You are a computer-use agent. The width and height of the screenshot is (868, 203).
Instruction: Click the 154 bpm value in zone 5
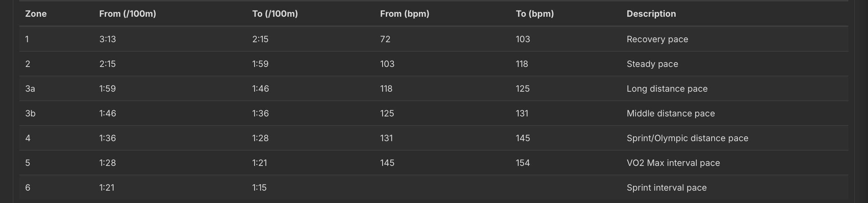click(523, 163)
